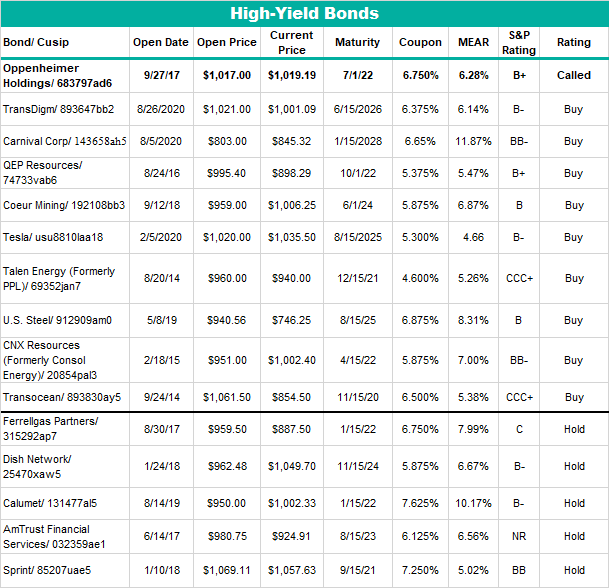Click the High-Yield Bonds title
Screen dimensions: 609x588
tap(304, 13)
